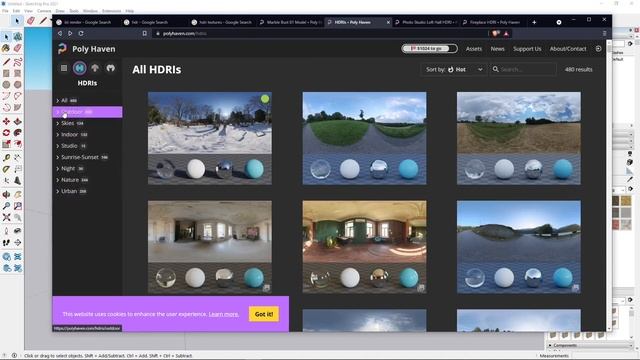Click the donation goal progress bar
Image resolution: width=640 pixels, height=360 pixels.
click(x=429, y=49)
